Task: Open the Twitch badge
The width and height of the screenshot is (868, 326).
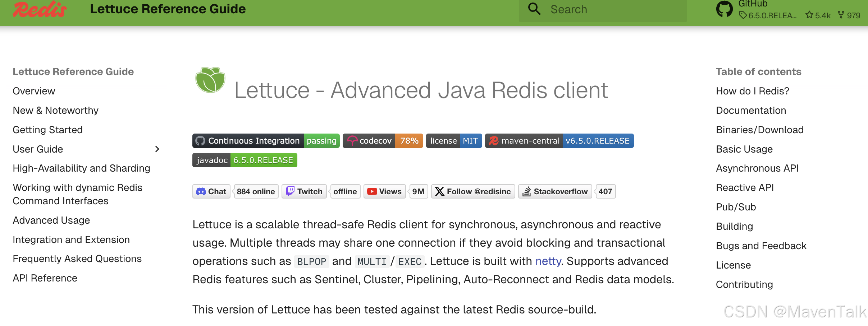Action: (304, 191)
